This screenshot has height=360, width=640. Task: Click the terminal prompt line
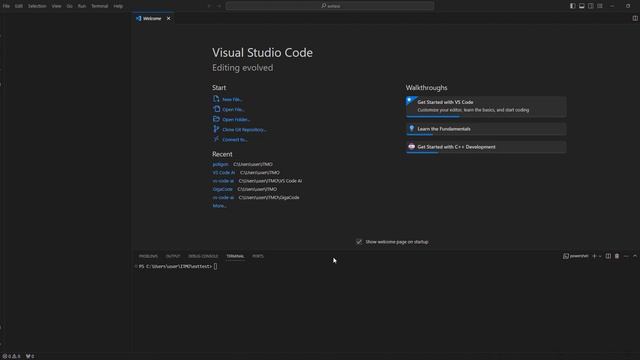[178, 267]
